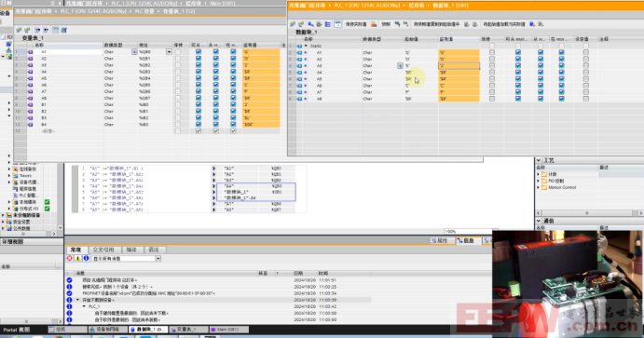Click the 保持实际值 snapshot icon in data block toolbar
The width and height of the screenshot is (644, 338).
[374, 24]
